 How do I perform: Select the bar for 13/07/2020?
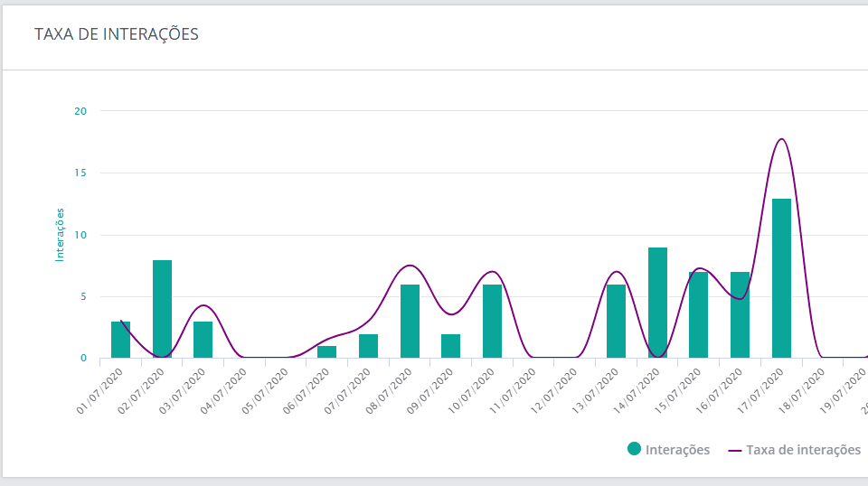pyautogui.click(x=616, y=321)
